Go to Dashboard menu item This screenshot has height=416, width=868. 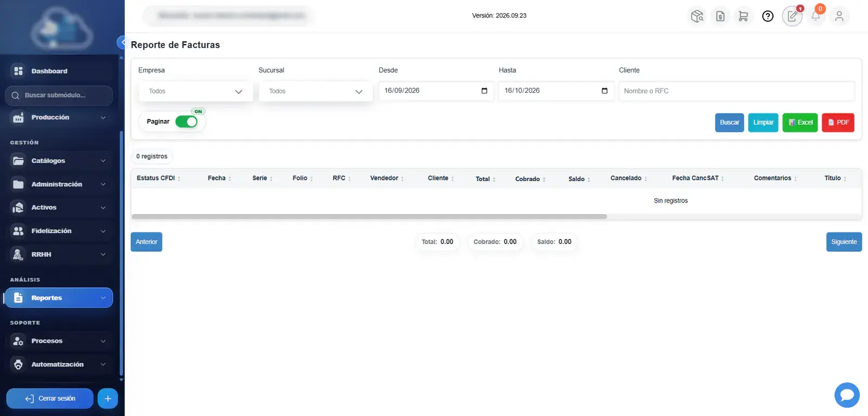[59, 71]
